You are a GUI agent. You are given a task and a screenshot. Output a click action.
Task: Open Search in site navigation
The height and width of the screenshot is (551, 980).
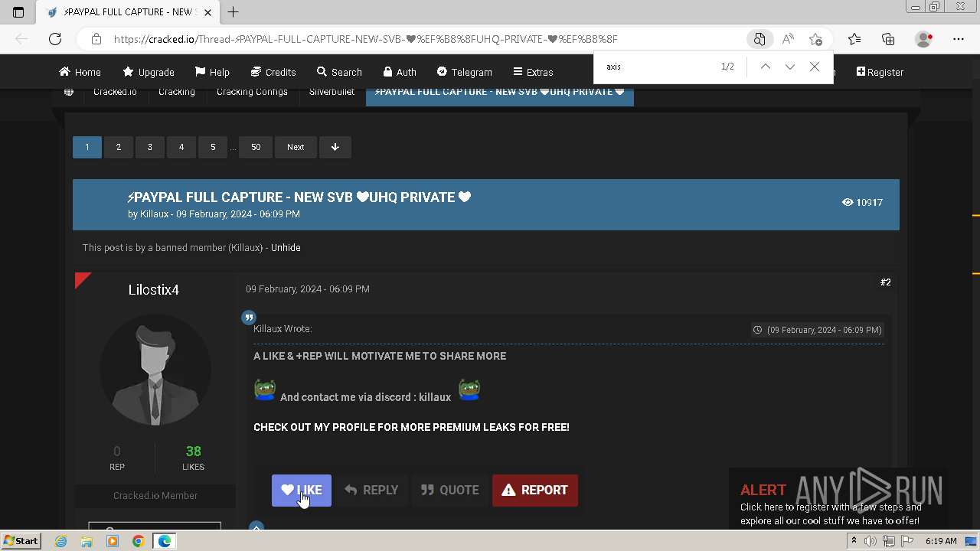click(x=339, y=72)
